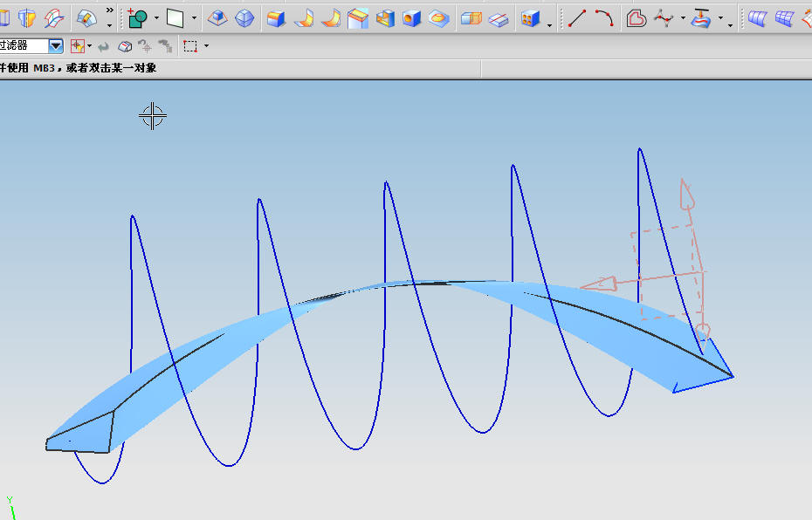Select the Project Curve tool icon
The image size is (812, 520).
(x=701, y=18)
